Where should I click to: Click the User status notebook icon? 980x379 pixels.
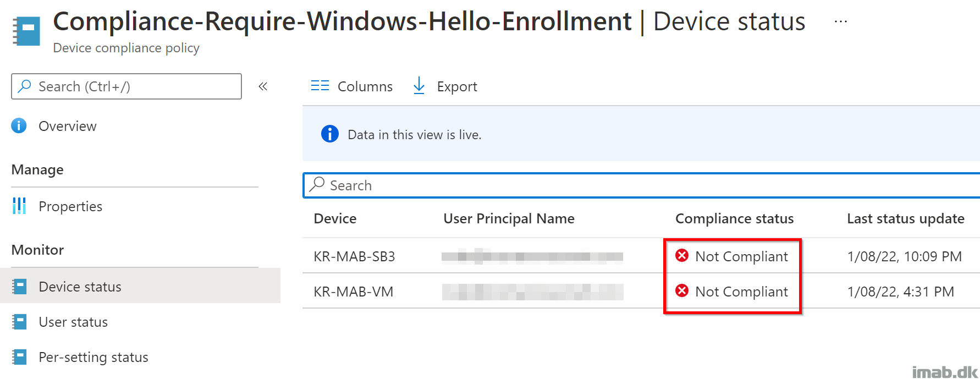pos(19,322)
